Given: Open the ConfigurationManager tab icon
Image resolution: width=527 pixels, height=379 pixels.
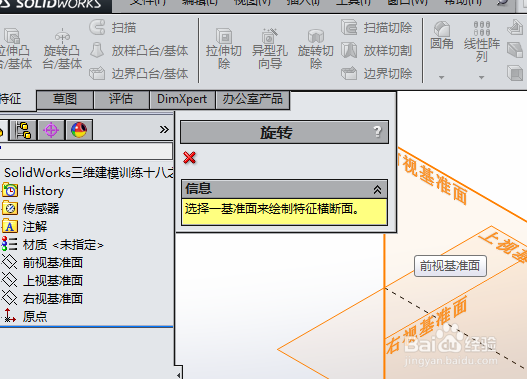Looking at the screenshot, I should 24,130.
